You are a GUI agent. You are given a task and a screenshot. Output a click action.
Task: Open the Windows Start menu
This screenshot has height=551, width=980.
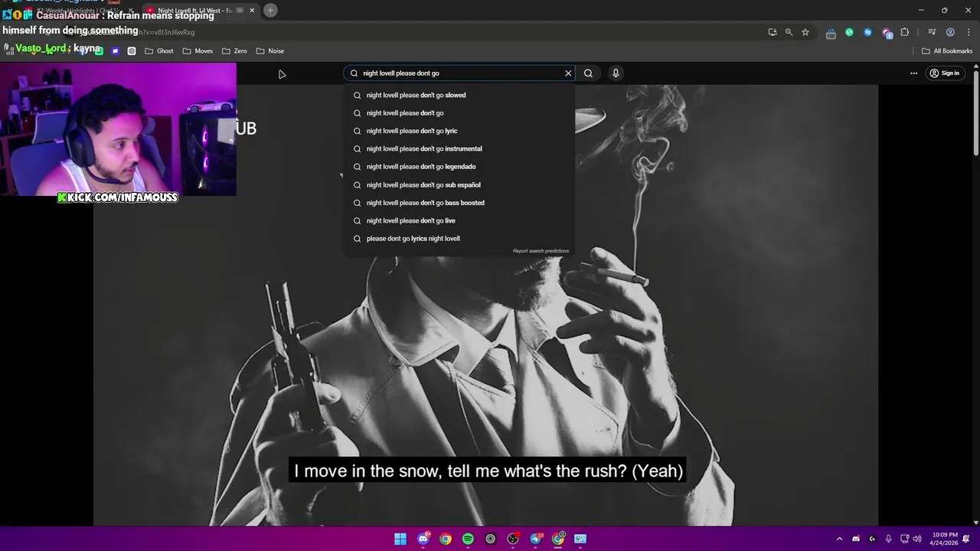coord(400,539)
